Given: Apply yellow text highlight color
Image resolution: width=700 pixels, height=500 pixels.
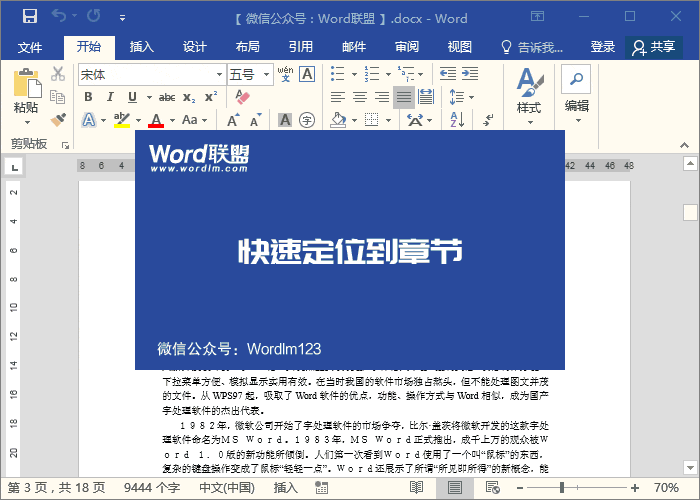Looking at the screenshot, I should tap(121, 120).
